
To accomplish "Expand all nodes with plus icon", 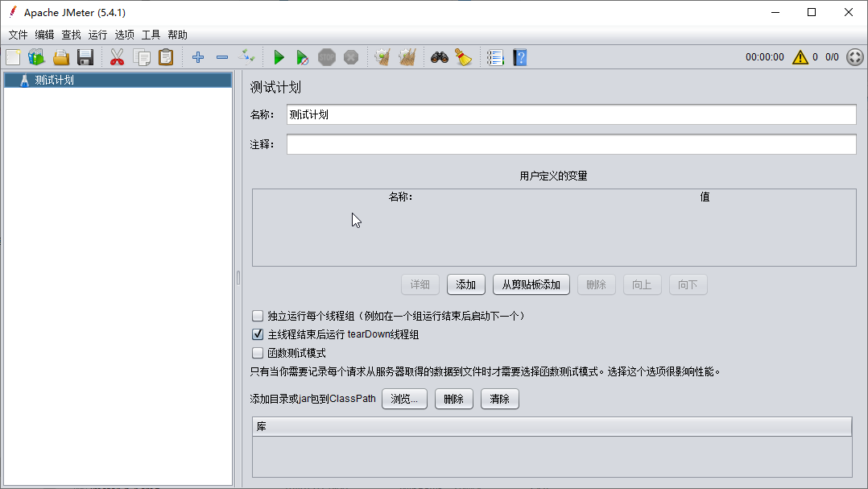I will pyautogui.click(x=197, y=57).
